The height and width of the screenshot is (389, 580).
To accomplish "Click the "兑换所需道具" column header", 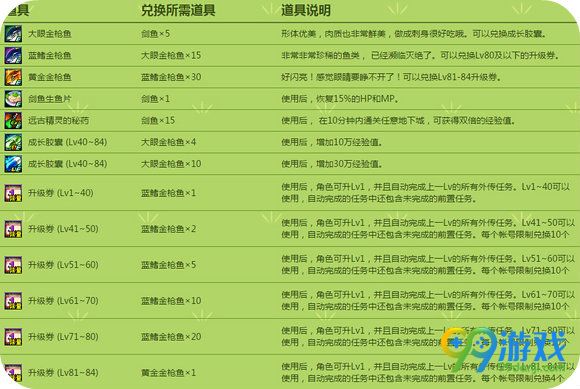I will 178,10.
